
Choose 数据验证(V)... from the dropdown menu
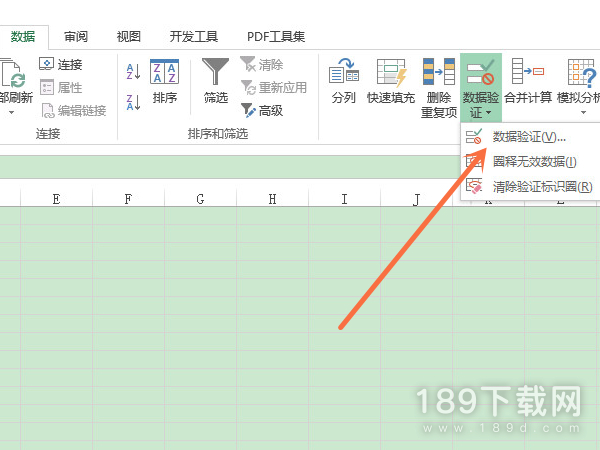point(528,136)
